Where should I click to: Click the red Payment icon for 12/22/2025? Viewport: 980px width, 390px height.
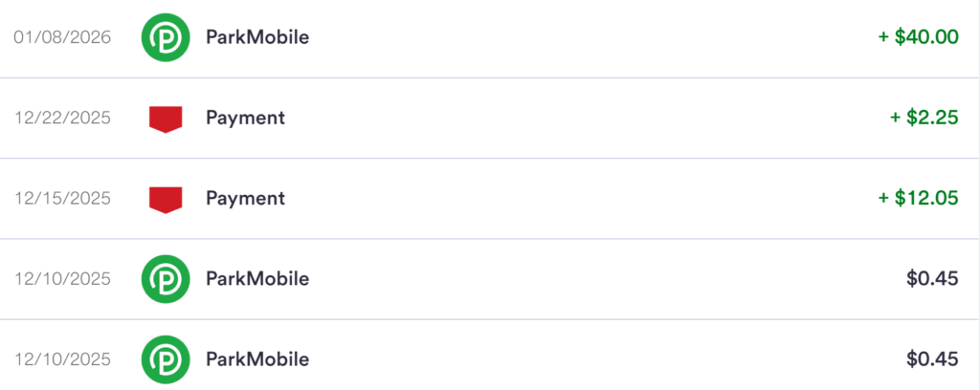coord(165,119)
